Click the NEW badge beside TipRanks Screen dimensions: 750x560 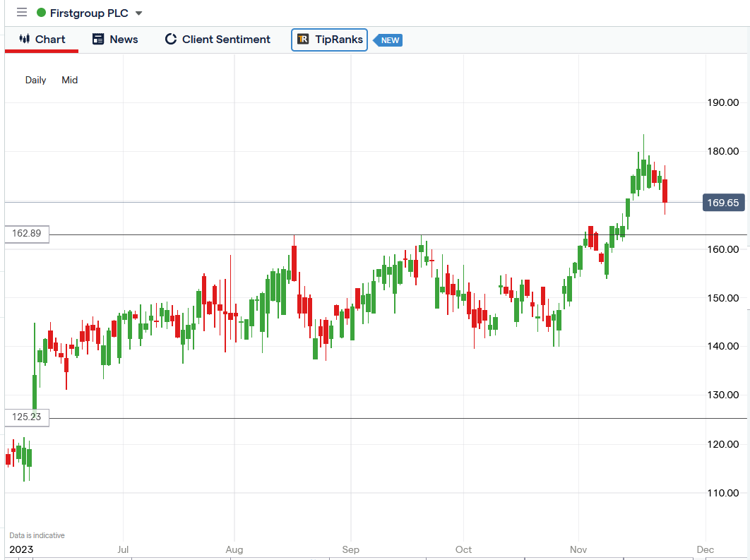pyautogui.click(x=388, y=40)
